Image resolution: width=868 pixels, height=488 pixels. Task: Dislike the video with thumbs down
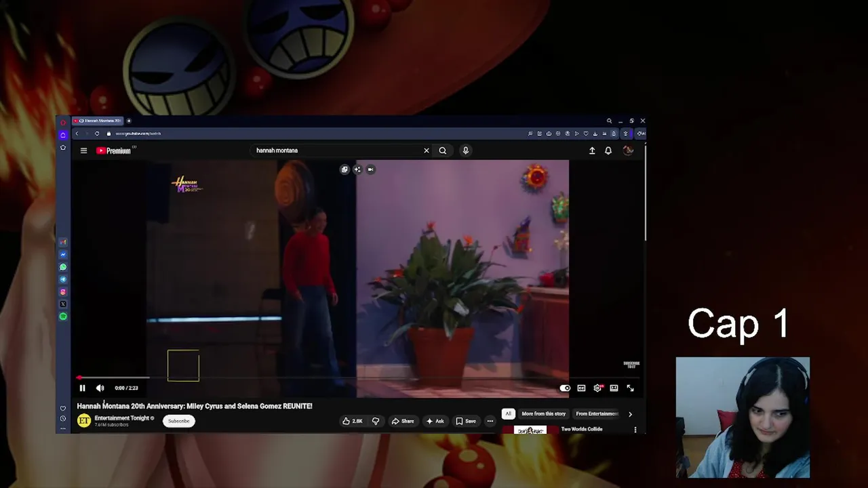pyautogui.click(x=376, y=421)
